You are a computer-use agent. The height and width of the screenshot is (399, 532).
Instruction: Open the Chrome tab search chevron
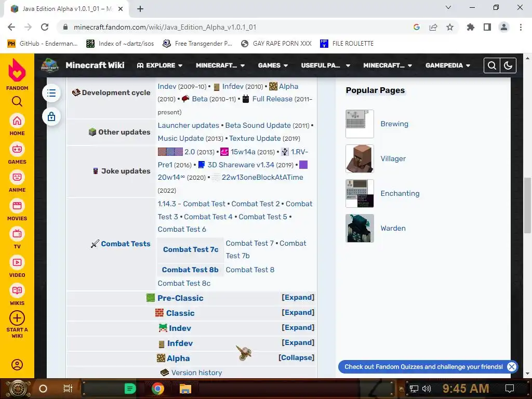[448, 7]
